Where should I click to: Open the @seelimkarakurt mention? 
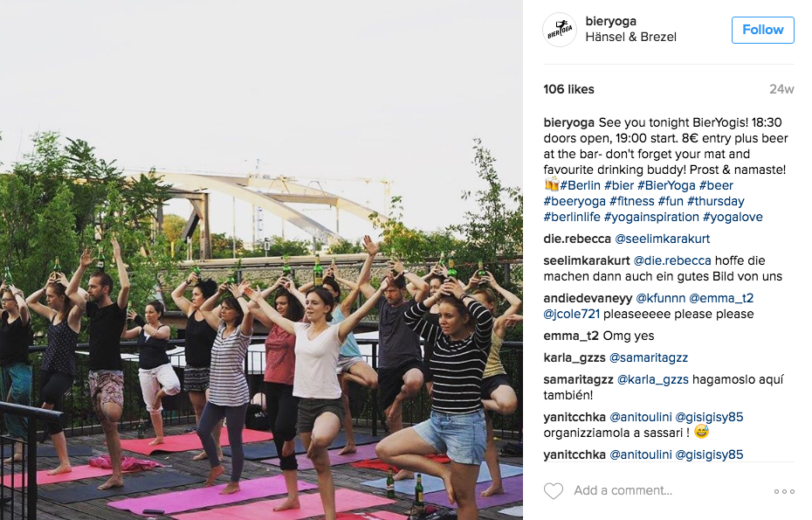point(662,239)
